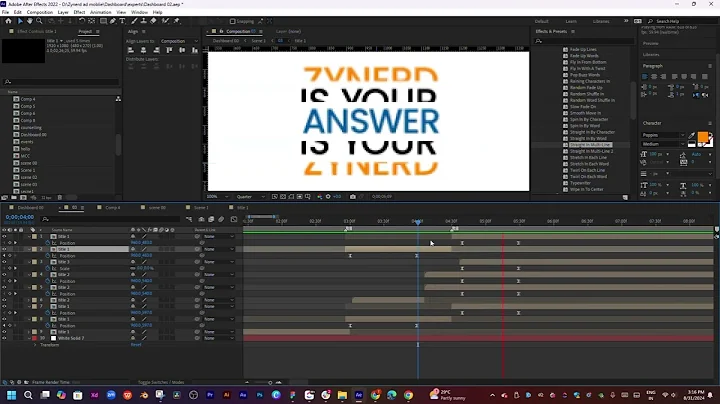Pick the Hand tool
This screenshot has width=720, height=404.
coord(29,21)
